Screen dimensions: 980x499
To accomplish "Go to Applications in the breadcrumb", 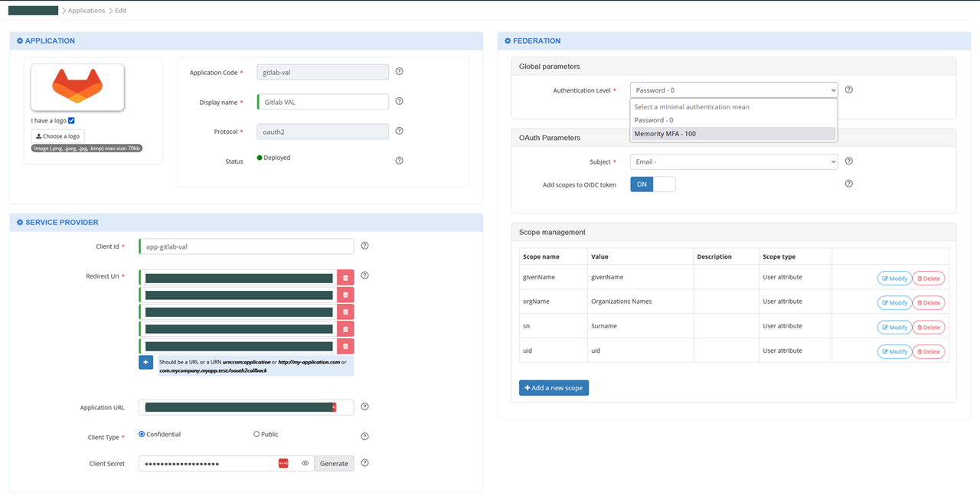I will pyautogui.click(x=86, y=11).
